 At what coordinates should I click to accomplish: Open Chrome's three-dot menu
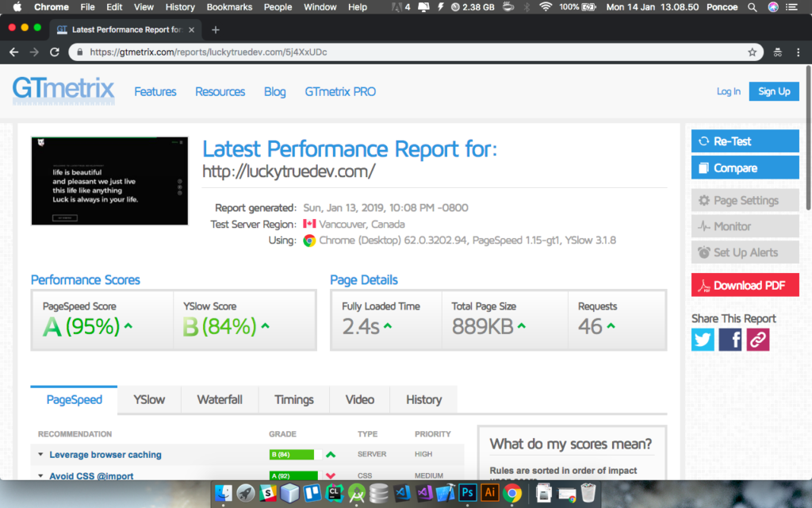click(x=798, y=52)
